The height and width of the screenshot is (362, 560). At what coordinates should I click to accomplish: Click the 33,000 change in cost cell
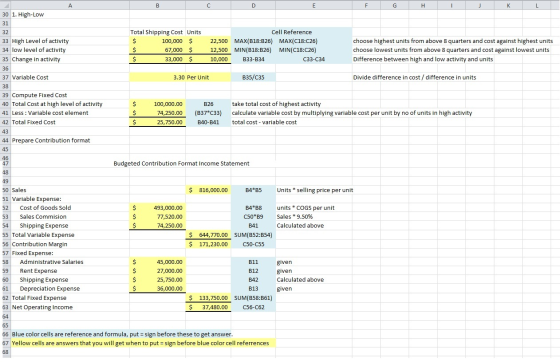[158, 59]
